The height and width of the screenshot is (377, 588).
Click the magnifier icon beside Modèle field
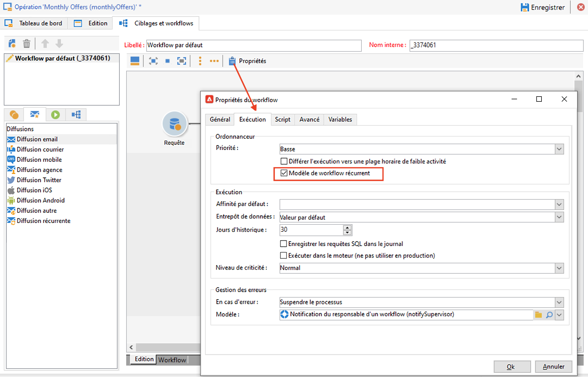click(x=549, y=315)
